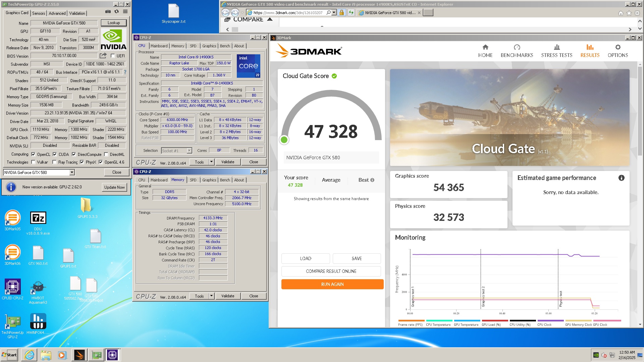
Task: Open the Skyscraper.txt desktop file
Action: pyautogui.click(x=173, y=14)
